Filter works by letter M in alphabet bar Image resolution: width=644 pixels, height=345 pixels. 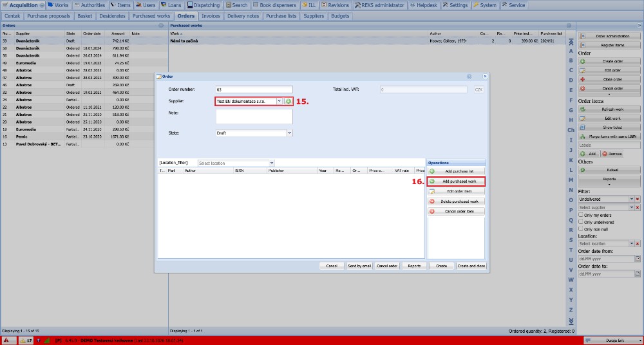pyautogui.click(x=571, y=180)
